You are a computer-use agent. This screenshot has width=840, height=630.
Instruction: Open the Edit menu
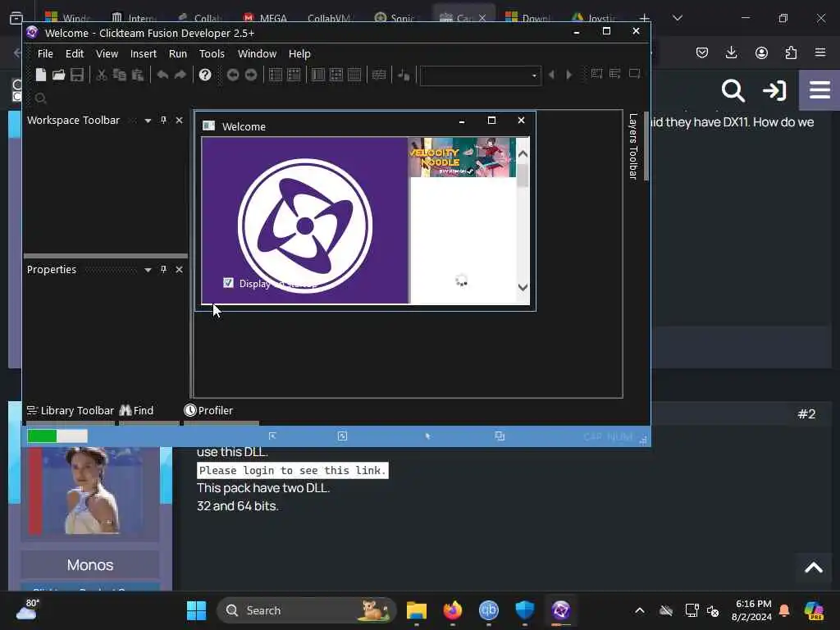75,53
